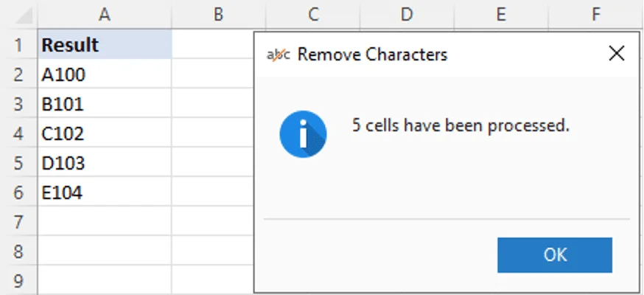This screenshot has width=644, height=295.
Task: Click OK in Remove Characters dialog
Action: coord(554,254)
